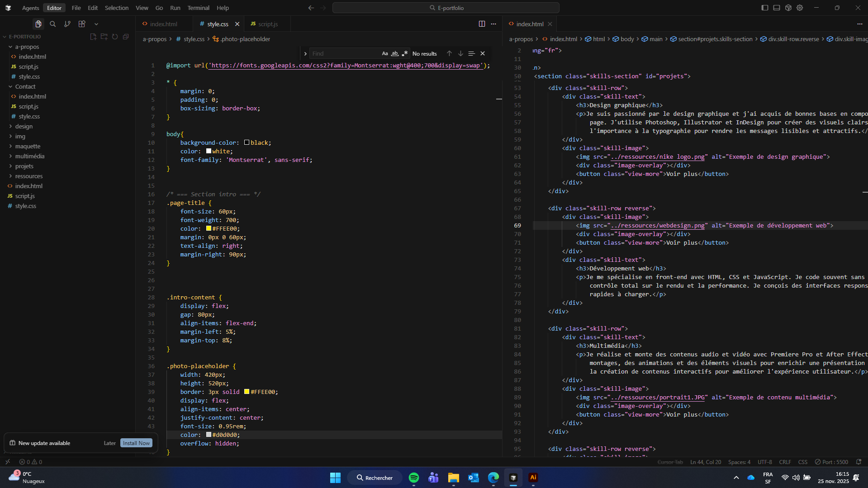Toggle Match Whole Word in Find widget
Screen dimensions: 868x488
tap(395, 53)
